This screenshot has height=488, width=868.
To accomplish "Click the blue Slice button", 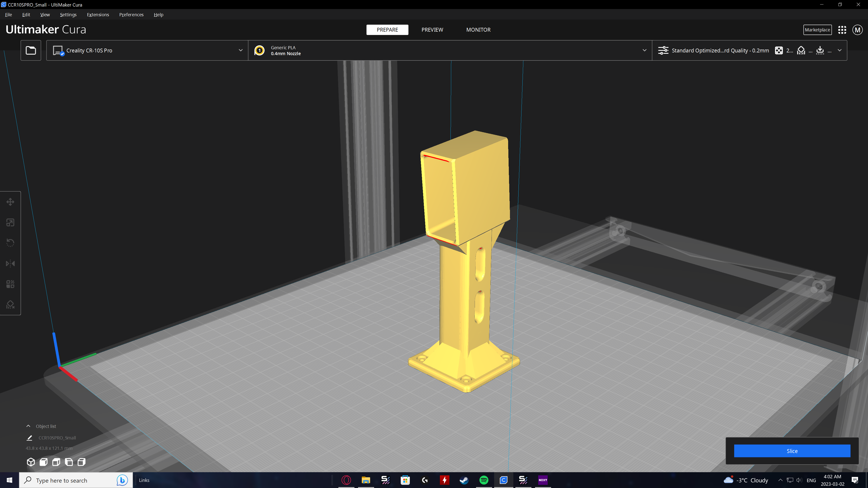I will click(792, 451).
